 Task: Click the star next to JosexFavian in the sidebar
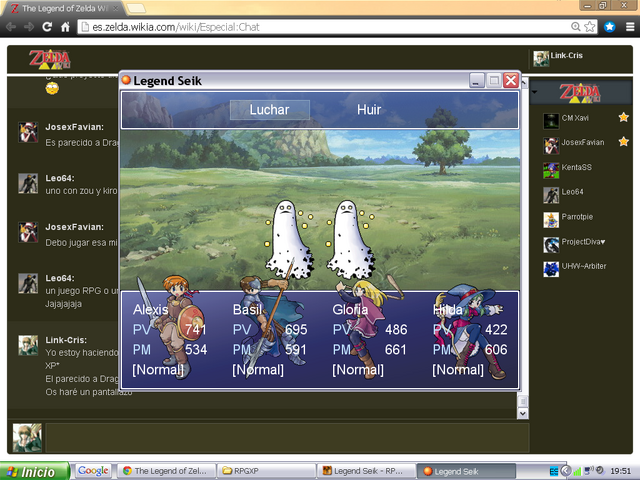623,142
